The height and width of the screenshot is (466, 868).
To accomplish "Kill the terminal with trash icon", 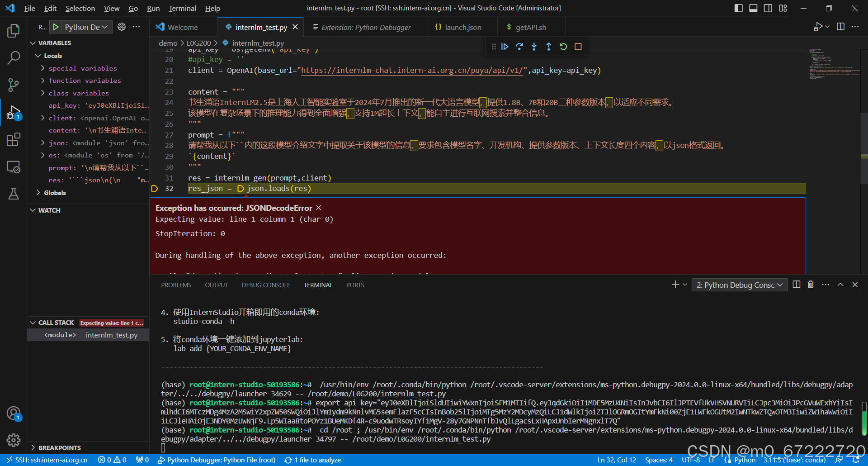I will (811, 285).
